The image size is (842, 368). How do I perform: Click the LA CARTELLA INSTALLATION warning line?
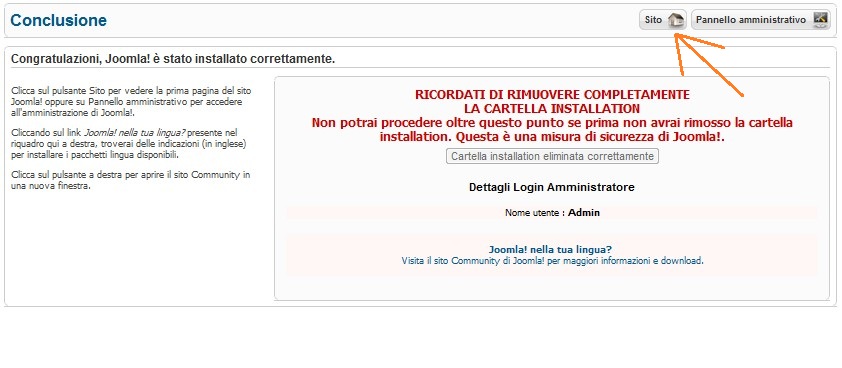point(552,109)
